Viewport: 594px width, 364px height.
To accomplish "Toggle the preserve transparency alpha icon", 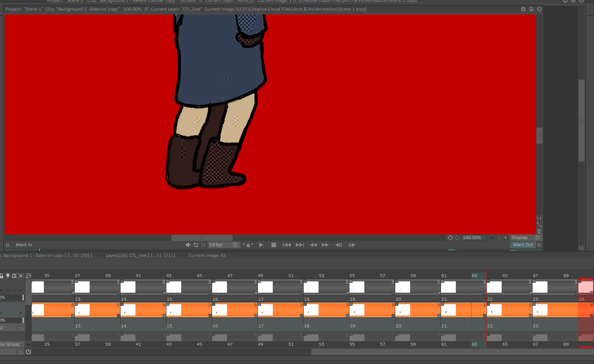I will [14, 275].
